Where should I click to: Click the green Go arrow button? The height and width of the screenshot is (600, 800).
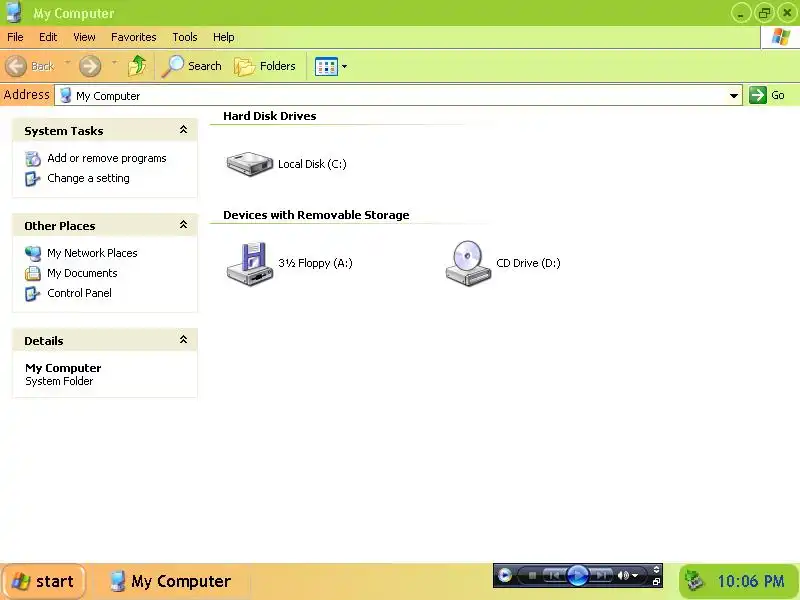(x=758, y=95)
